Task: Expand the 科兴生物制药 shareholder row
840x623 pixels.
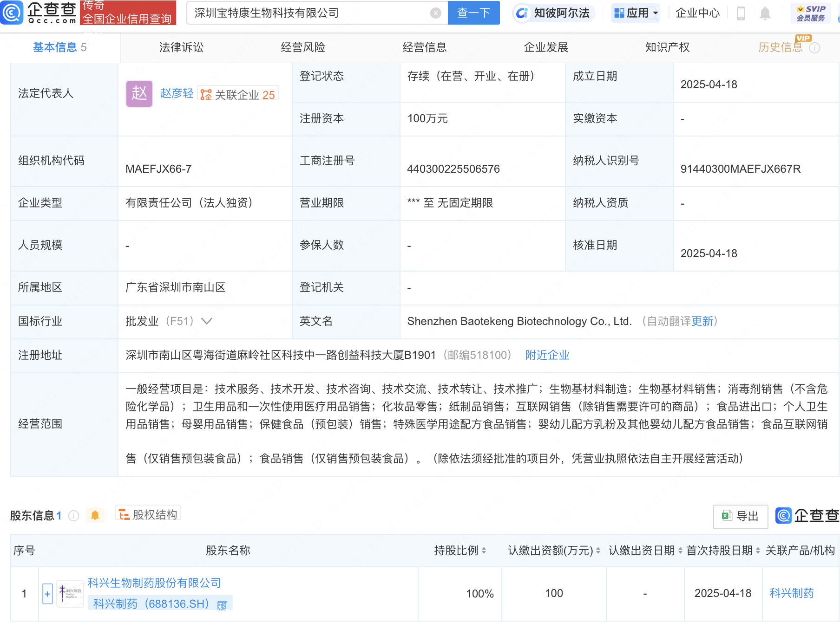Action: [47, 594]
